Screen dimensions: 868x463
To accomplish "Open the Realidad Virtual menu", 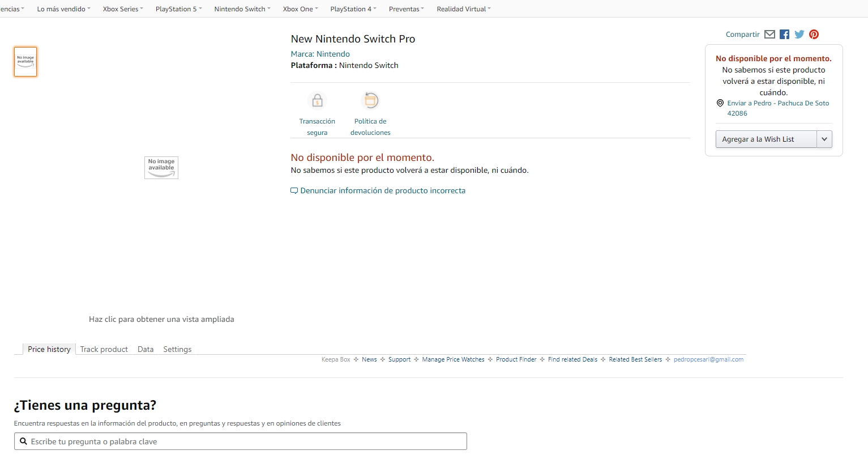I will point(464,9).
